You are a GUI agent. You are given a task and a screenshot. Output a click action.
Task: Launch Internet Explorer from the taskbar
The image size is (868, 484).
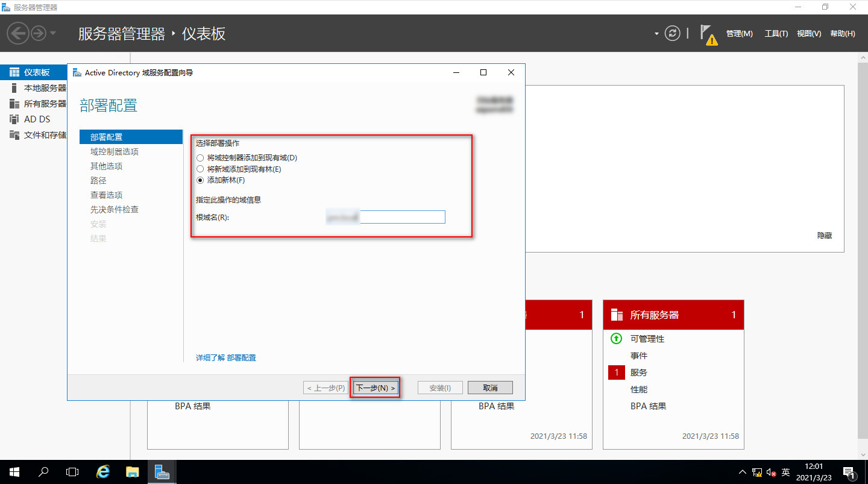(103, 472)
